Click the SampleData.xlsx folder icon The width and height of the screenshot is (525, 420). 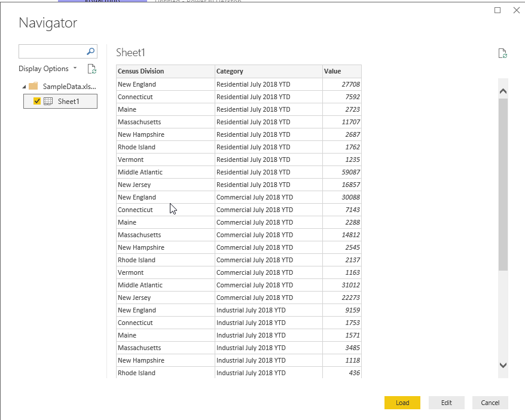33,86
